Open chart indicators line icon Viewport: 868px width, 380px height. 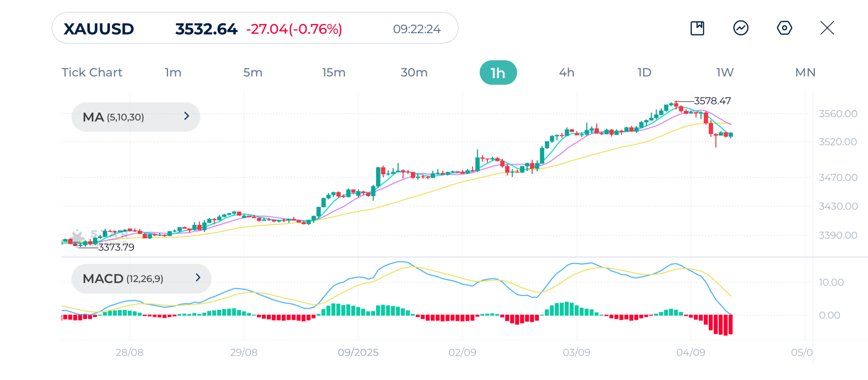[x=741, y=28]
